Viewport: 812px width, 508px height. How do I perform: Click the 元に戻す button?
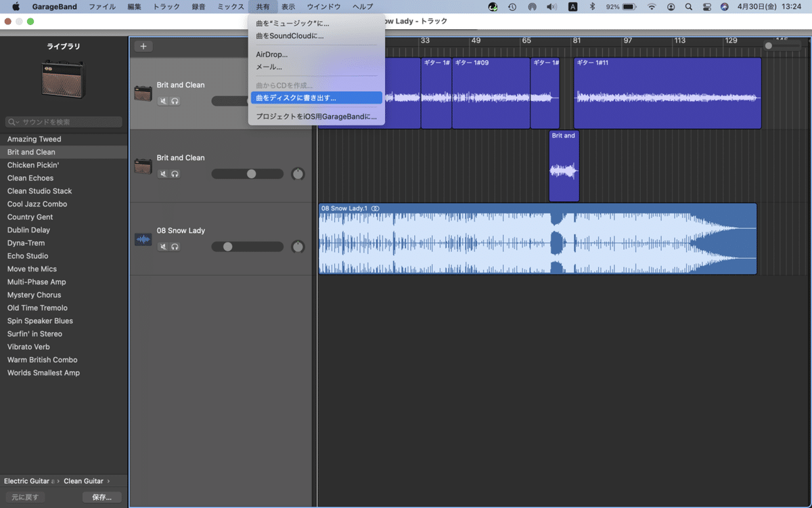[x=24, y=497]
